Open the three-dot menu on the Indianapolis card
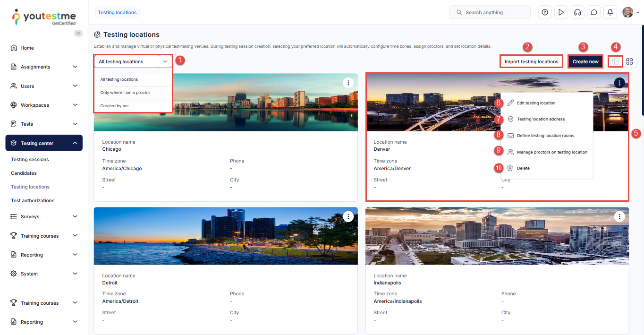This screenshot has width=644, height=335. tap(619, 216)
